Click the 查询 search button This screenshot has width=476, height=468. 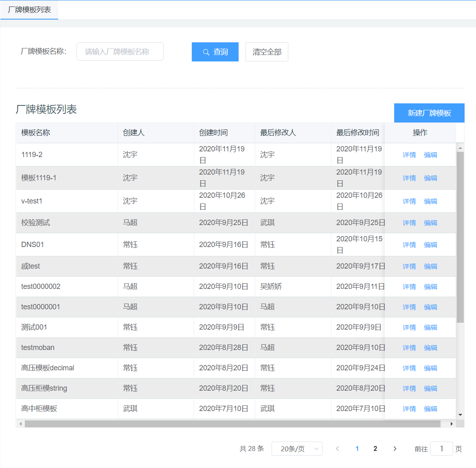pyautogui.click(x=215, y=52)
